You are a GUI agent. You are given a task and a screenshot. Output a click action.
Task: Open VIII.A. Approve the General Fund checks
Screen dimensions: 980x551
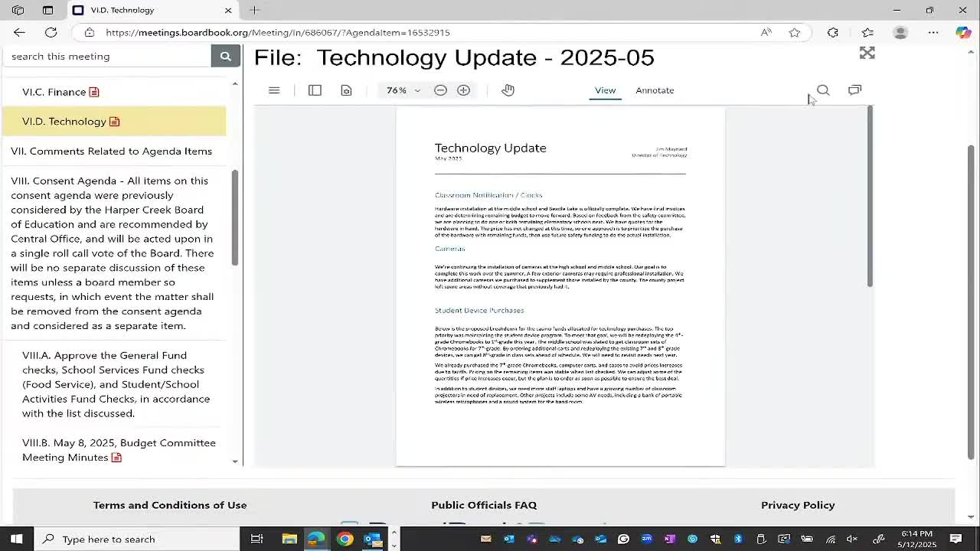point(116,384)
